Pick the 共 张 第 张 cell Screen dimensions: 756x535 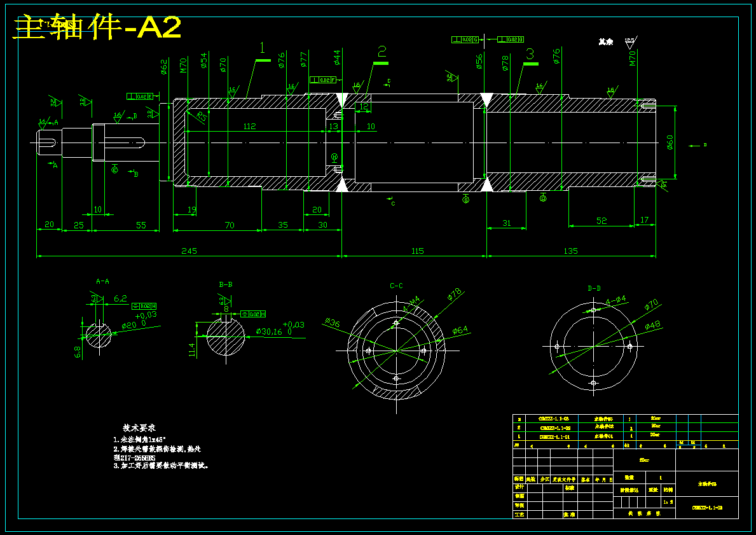[x=644, y=514]
